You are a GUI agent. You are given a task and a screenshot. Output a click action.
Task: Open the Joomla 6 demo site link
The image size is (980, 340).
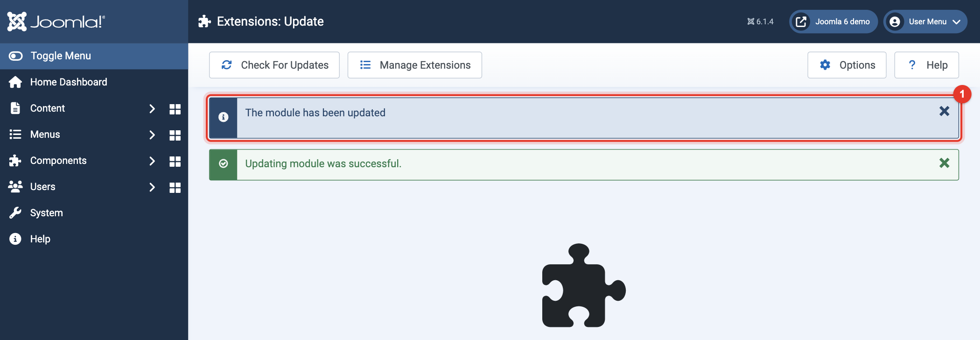[833, 21]
